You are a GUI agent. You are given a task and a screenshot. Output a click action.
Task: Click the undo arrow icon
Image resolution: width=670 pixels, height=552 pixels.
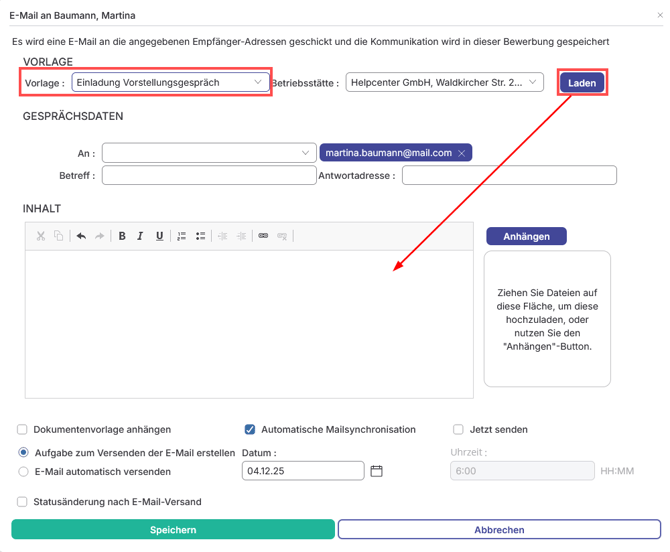pos(81,236)
